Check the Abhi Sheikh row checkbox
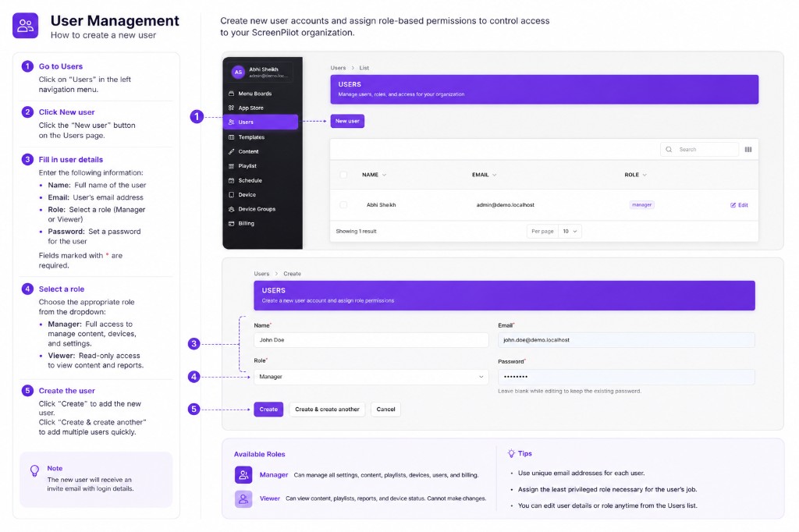Viewport: 799px width, 532px height. pyautogui.click(x=343, y=205)
